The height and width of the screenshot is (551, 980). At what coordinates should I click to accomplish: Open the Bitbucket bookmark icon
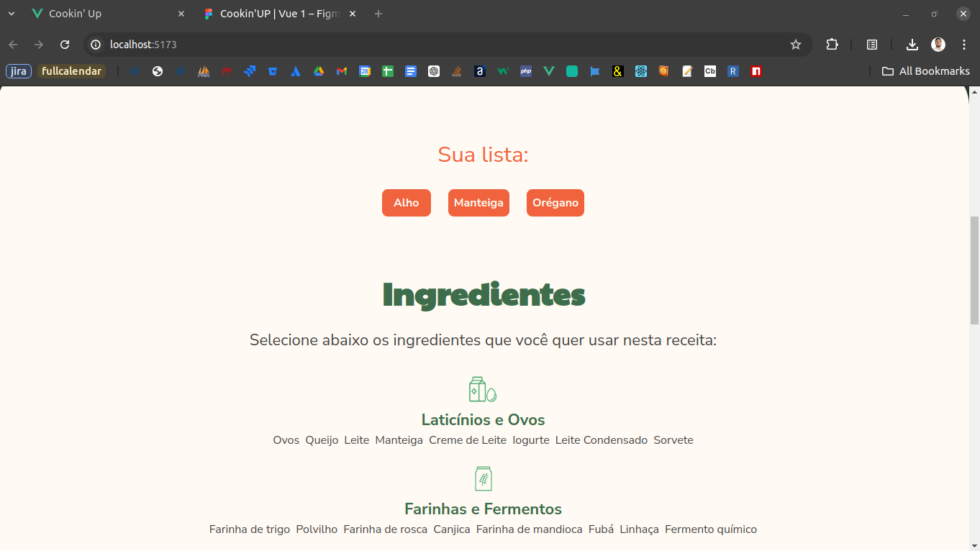pyautogui.click(x=273, y=71)
